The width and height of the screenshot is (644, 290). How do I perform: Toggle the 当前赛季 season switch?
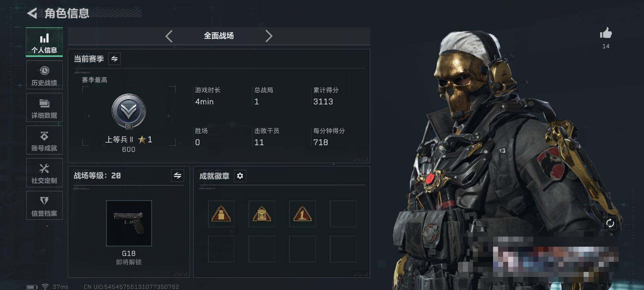114,59
